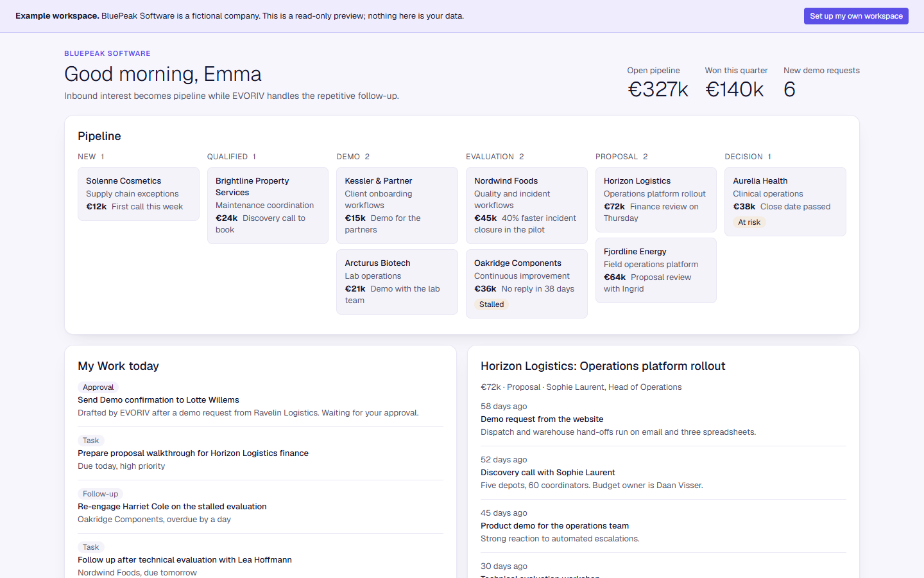Click the At risk badge on Aurelia Health
924x578 pixels.
pos(749,222)
